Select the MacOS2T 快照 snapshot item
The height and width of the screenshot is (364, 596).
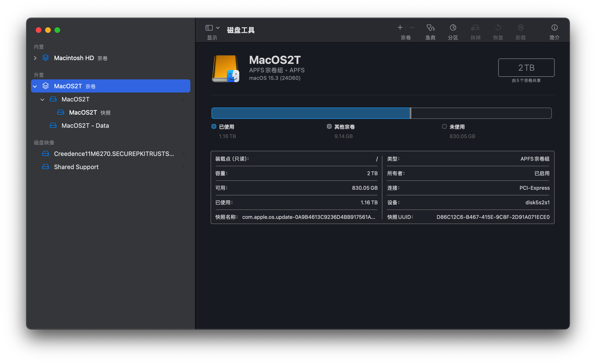coord(83,112)
